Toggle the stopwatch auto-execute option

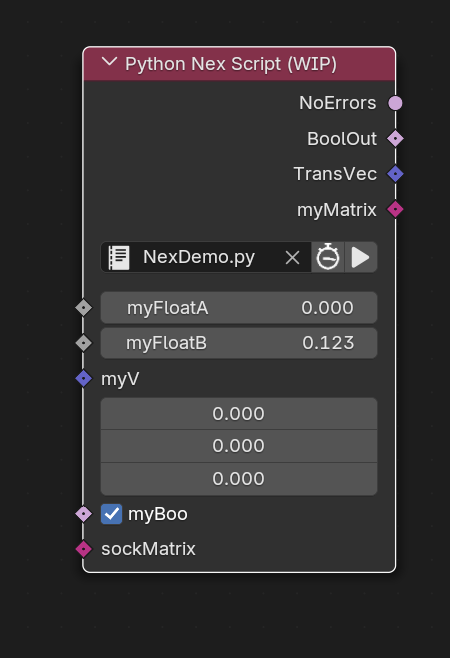[327, 257]
